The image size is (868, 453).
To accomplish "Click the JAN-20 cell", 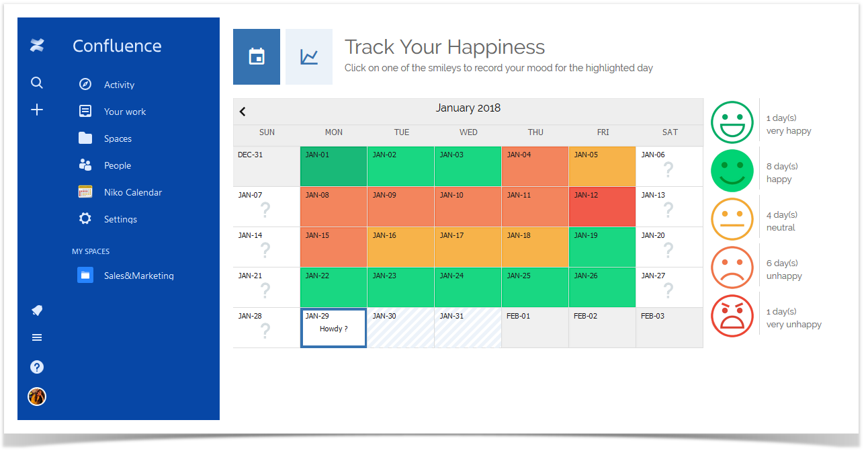I will tap(670, 247).
